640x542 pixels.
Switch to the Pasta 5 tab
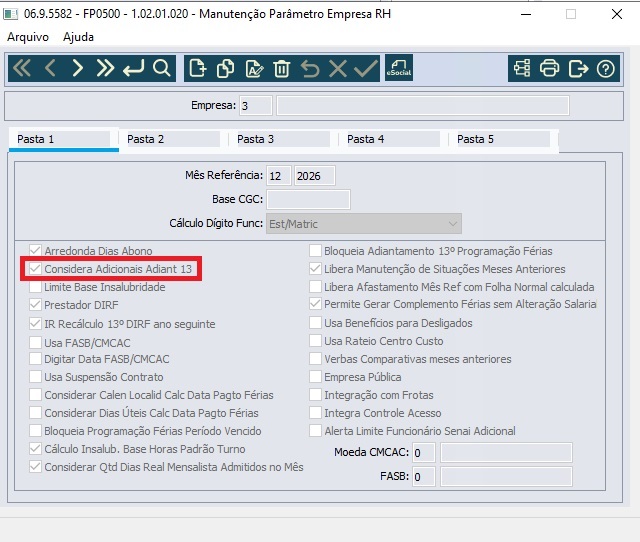click(503, 139)
